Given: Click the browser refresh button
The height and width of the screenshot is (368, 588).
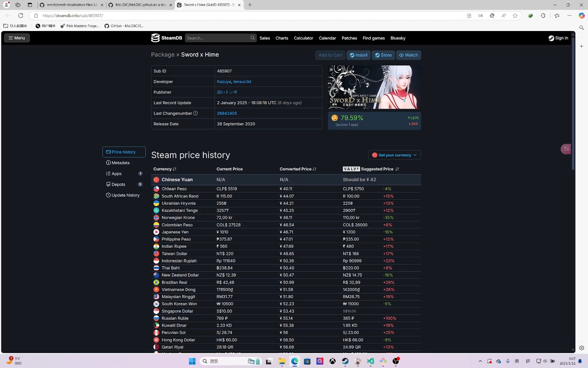Looking at the screenshot, I should point(20,15).
